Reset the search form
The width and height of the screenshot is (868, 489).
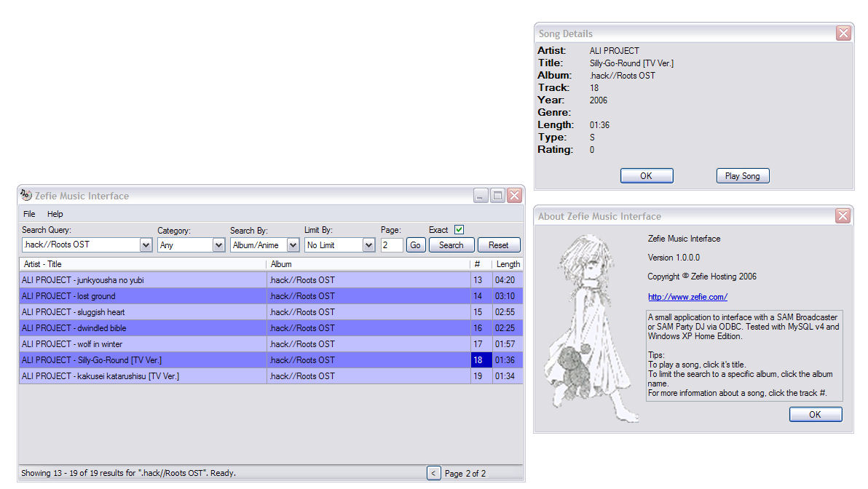[499, 245]
